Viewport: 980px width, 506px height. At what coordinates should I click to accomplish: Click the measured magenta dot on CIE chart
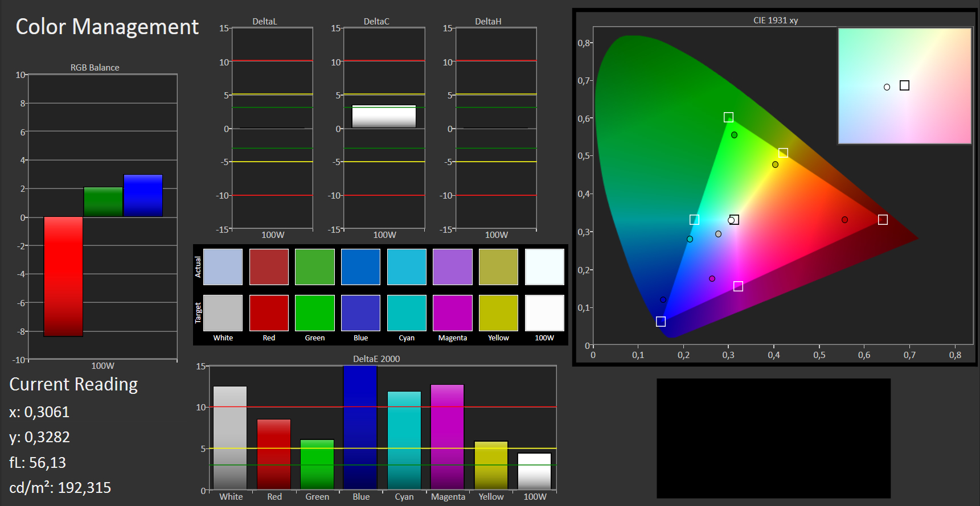[x=712, y=279]
